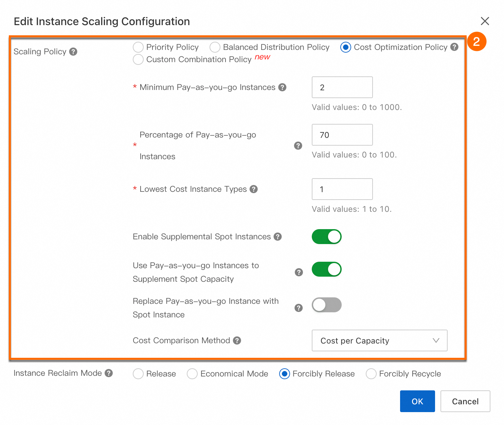Open help for Enable Supplemental Spot Instances

point(278,237)
